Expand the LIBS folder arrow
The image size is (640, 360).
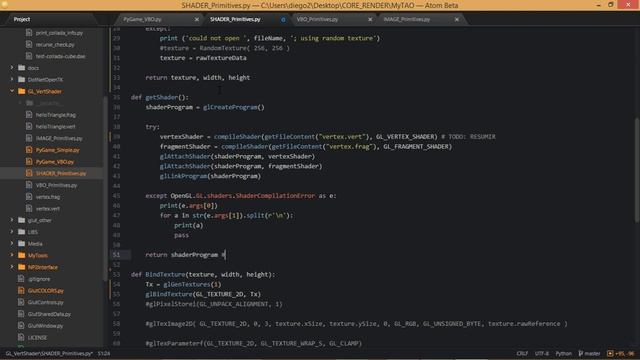coord(12,232)
